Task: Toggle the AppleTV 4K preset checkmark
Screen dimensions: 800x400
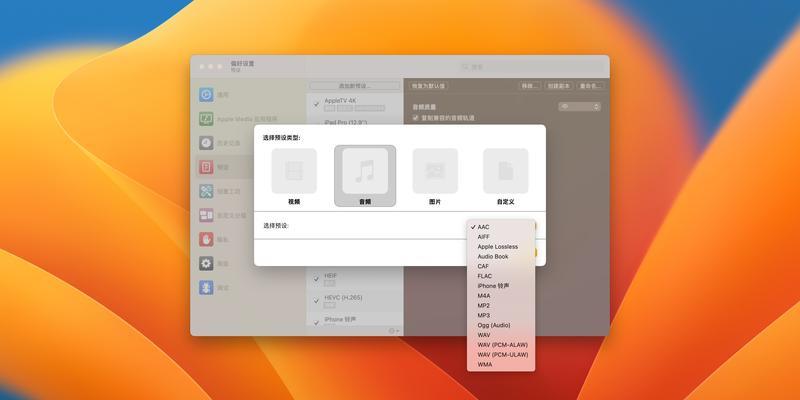Action: coord(317,104)
